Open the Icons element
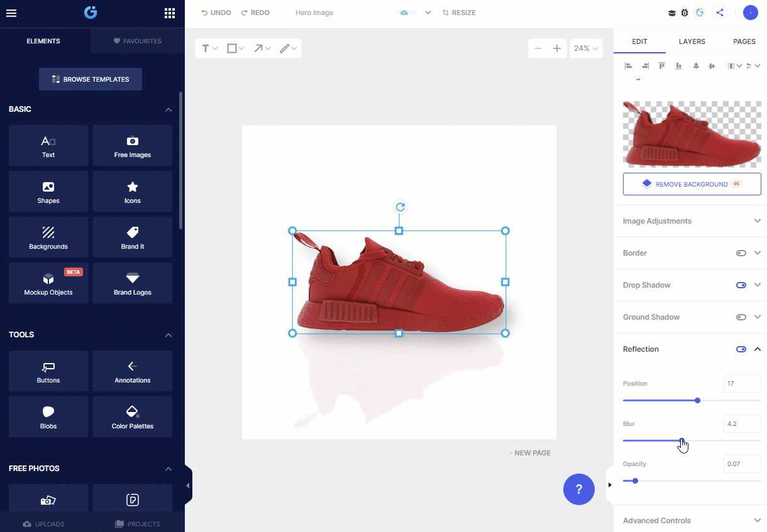The image size is (767, 532). pos(133,192)
